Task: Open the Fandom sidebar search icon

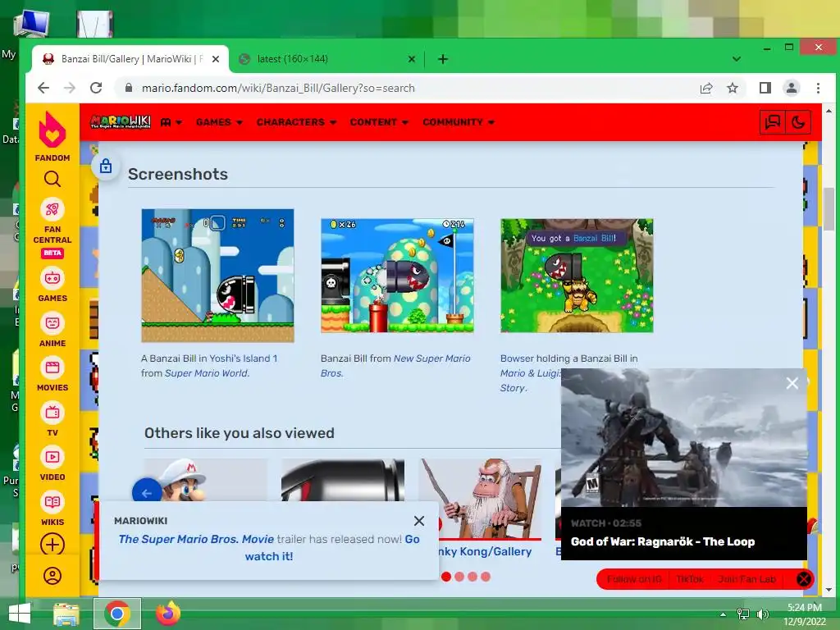Action: [x=52, y=179]
